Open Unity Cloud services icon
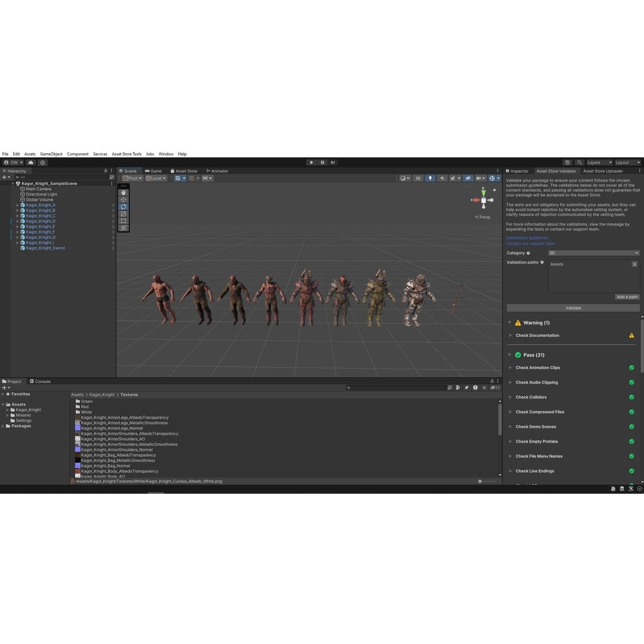Screen dimensions: 644x644 click(x=31, y=163)
